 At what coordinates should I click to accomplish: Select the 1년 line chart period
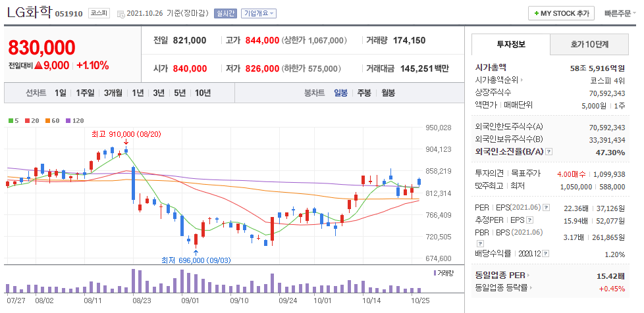138,93
